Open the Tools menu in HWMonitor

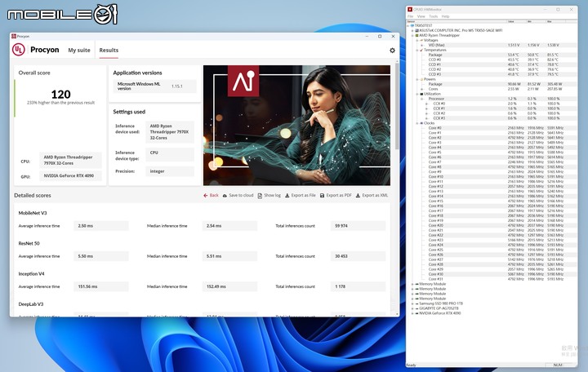[433, 16]
